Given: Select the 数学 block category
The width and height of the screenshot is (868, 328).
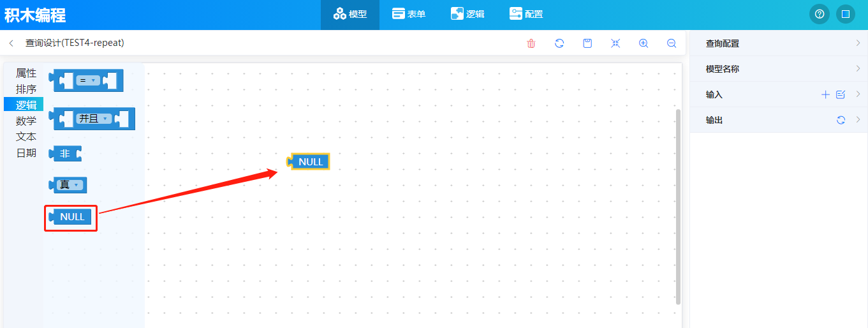Looking at the screenshot, I should (26, 121).
